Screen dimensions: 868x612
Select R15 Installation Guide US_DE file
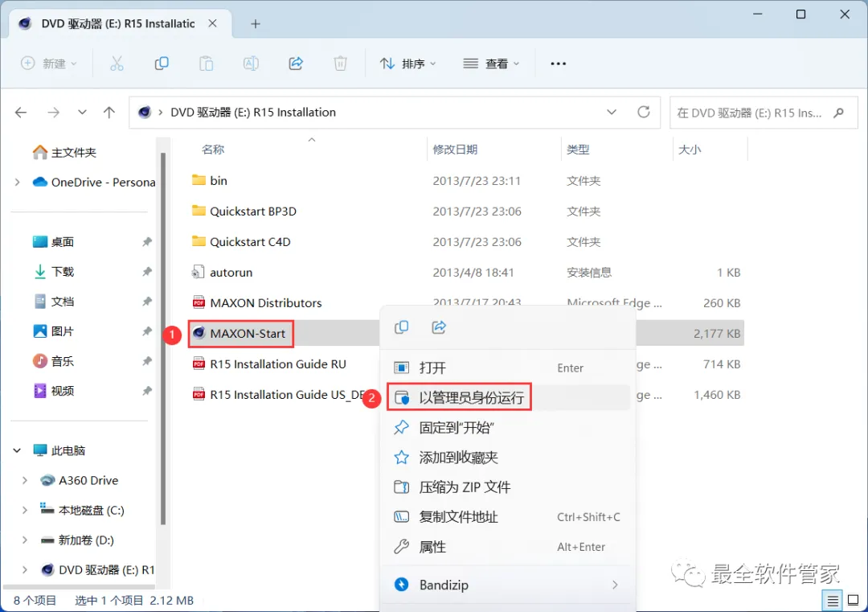tap(285, 394)
